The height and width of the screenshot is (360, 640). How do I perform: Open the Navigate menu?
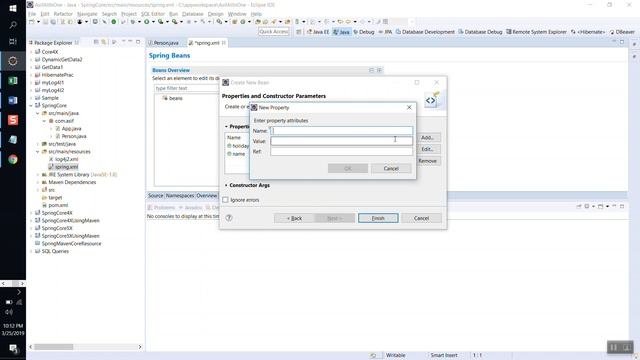point(87,14)
